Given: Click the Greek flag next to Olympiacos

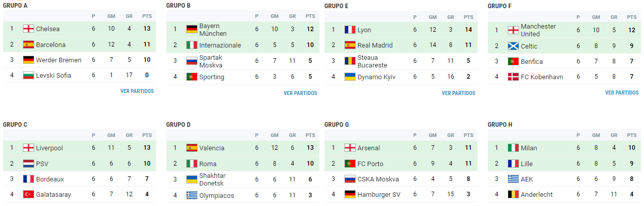Looking at the screenshot, I should [192, 195].
